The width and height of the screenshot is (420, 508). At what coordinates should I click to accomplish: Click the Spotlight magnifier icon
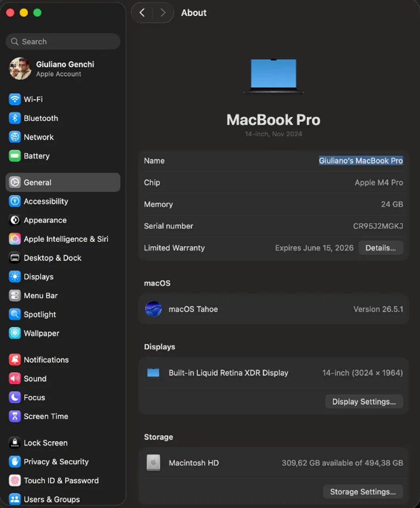[x=15, y=314]
